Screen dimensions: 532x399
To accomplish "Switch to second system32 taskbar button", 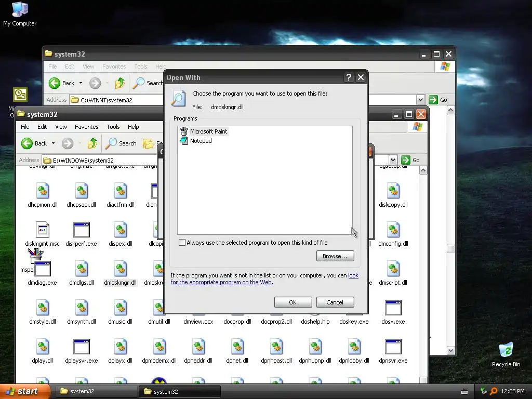I will point(179,392).
